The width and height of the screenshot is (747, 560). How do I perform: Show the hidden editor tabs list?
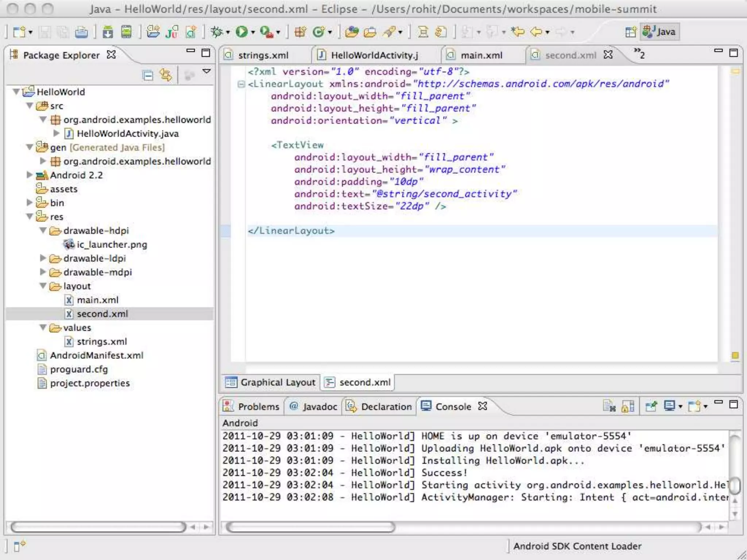639,54
